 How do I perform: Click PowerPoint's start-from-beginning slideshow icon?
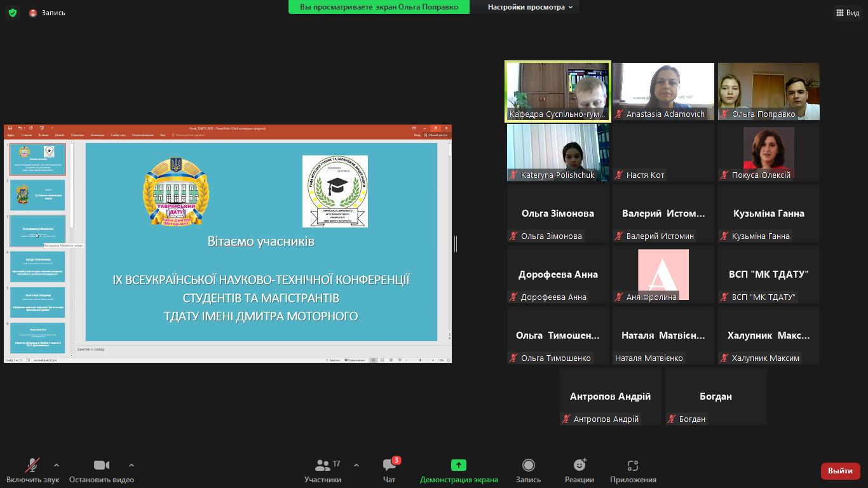pyautogui.click(x=41, y=128)
